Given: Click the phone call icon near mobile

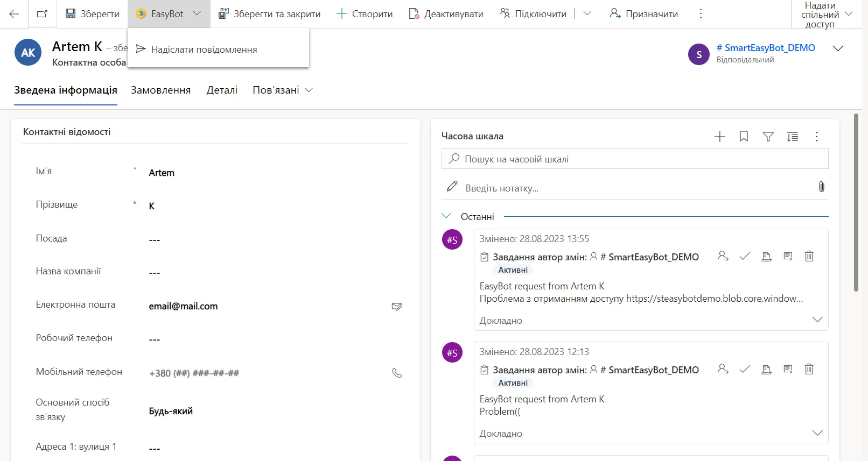Looking at the screenshot, I should tap(397, 373).
